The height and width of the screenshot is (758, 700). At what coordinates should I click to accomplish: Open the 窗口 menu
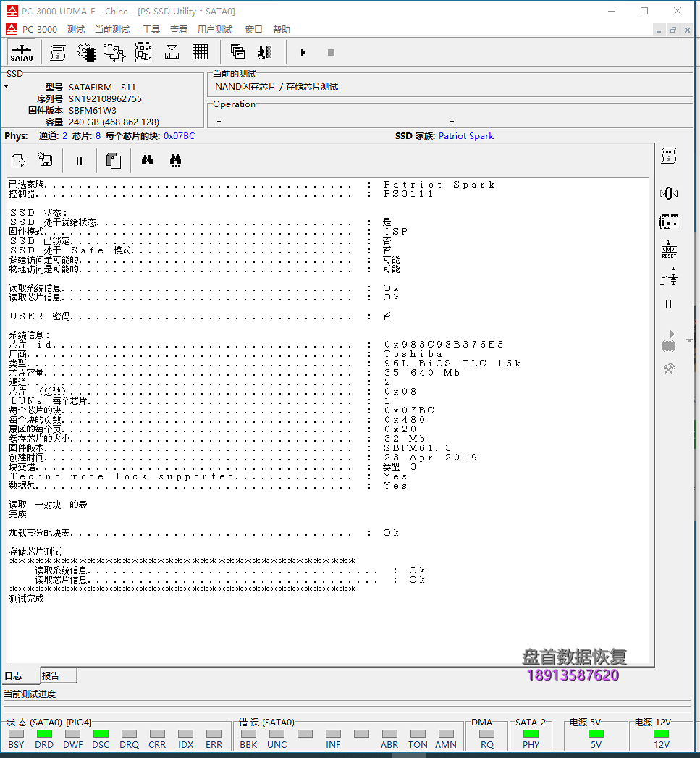point(253,30)
